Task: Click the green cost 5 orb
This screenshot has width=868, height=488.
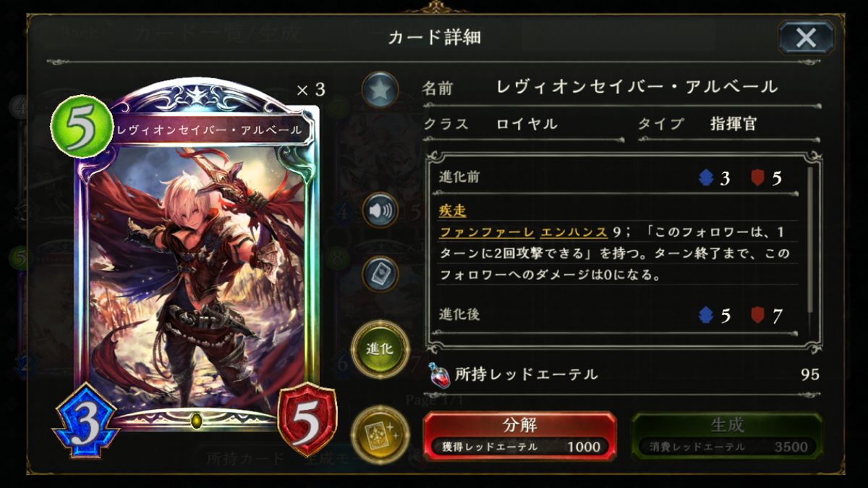Action: click(81, 125)
